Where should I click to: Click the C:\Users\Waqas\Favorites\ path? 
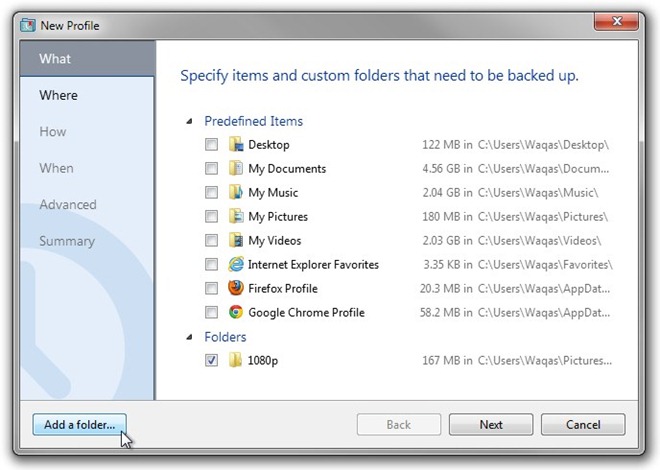point(545,265)
